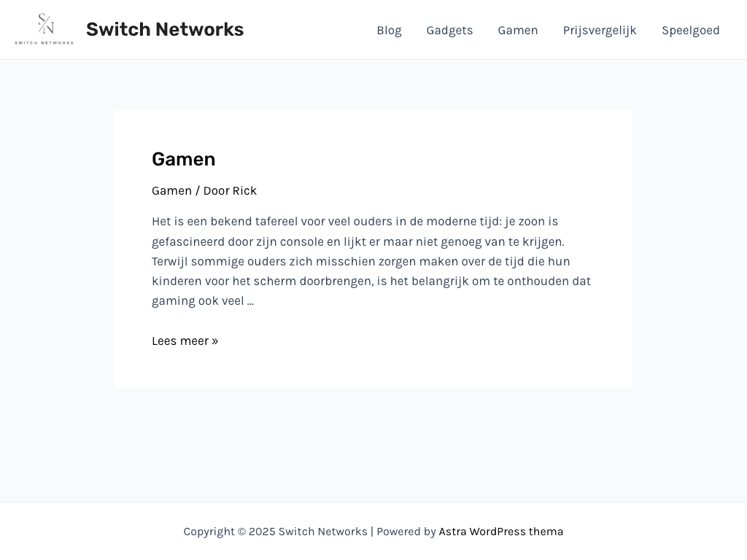View author Rick's posts
747x560 pixels.
[x=244, y=191]
